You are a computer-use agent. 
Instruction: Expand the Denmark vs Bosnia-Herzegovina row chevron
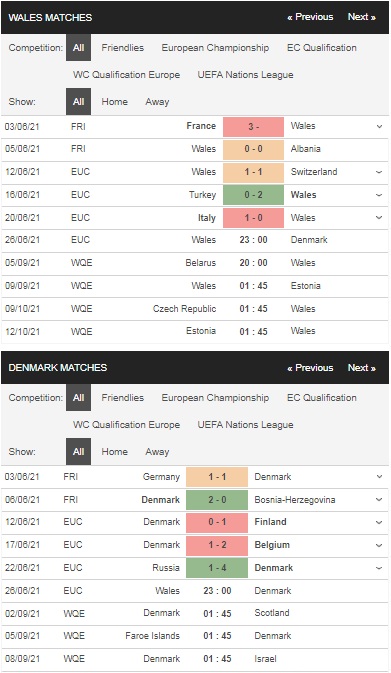point(379,500)
